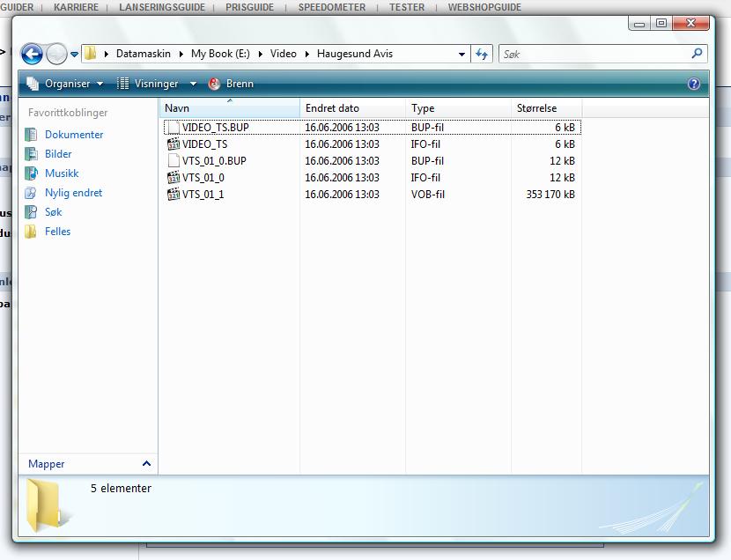Go back with the blue Back arrow

[x=32, y=54]
